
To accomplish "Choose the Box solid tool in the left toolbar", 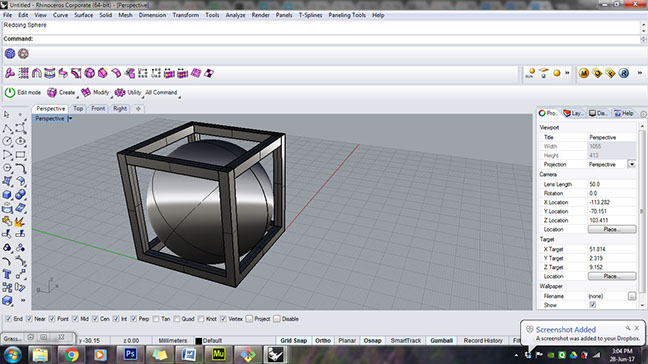I will click(x=7, y=195).
